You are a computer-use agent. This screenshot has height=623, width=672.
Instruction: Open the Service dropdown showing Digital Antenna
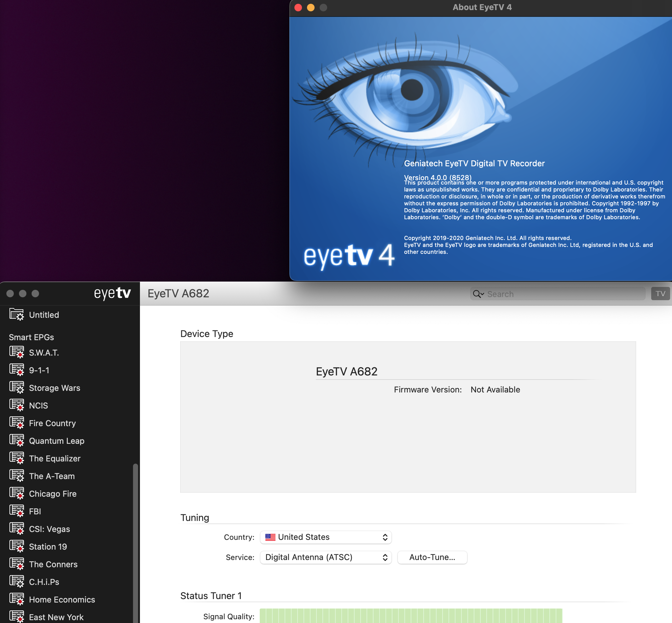(326, 557)
